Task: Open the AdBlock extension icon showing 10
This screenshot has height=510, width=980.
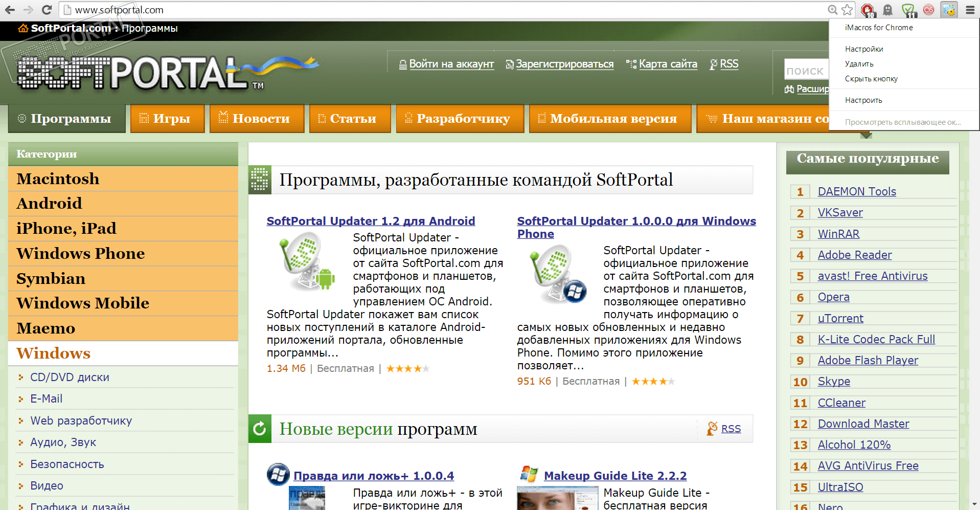Action: click(x=868, y=10)
